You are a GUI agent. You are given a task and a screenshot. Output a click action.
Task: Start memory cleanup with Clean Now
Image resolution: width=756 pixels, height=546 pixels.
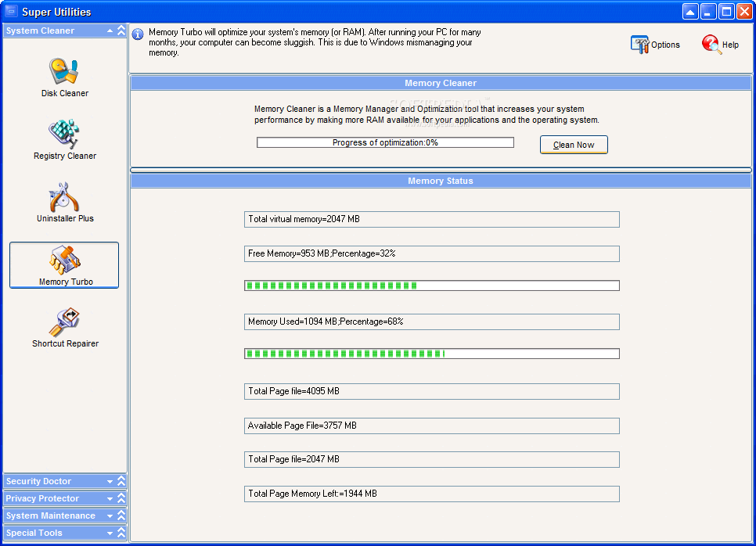[x=574, y=145]
